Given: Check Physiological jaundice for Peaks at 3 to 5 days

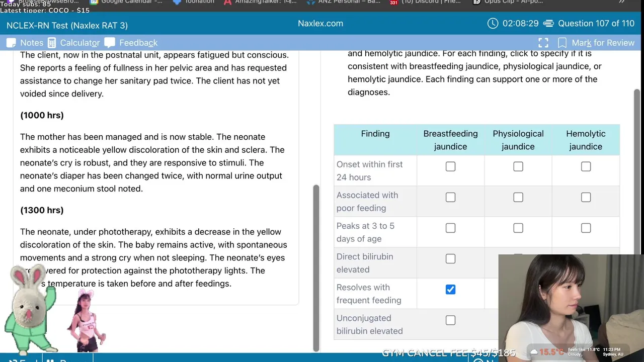Looking at the screenshot, I should [518, 228].
